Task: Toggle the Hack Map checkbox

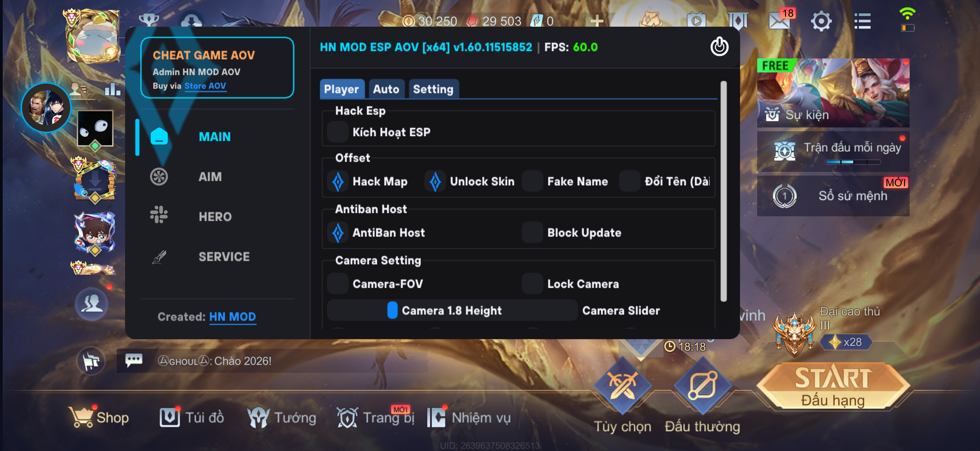Action: pos(338,181)
